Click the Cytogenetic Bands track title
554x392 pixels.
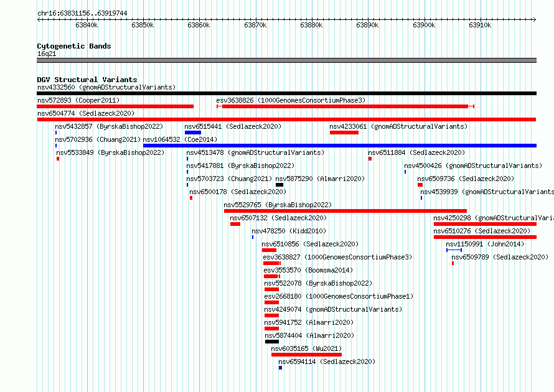click(x=74, y=46)
